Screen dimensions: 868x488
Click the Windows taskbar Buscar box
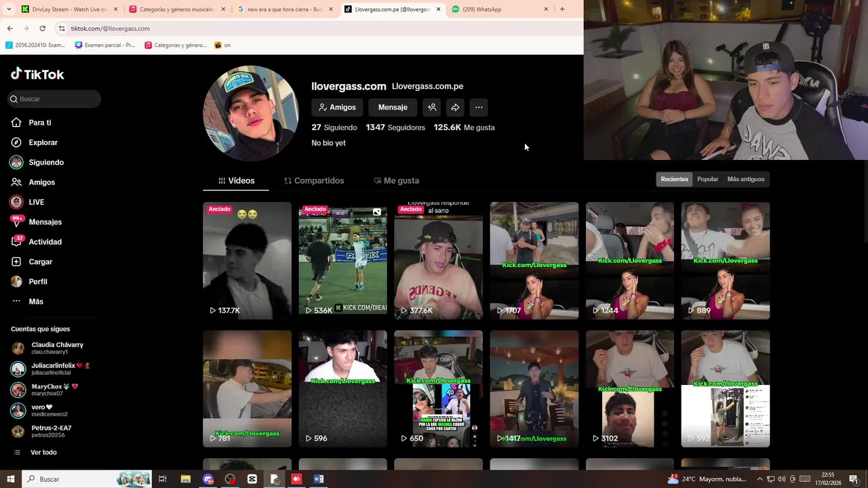click(x=86, y=479)
